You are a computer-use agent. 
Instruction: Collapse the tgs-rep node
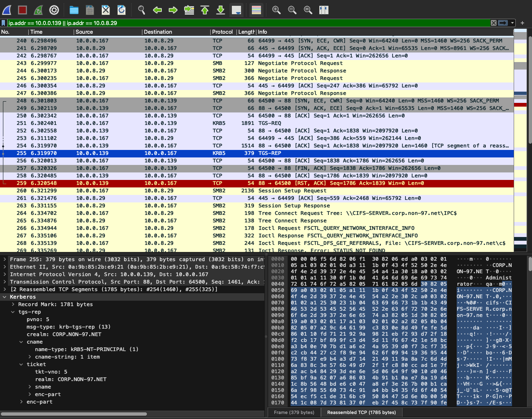coord(13,312)
